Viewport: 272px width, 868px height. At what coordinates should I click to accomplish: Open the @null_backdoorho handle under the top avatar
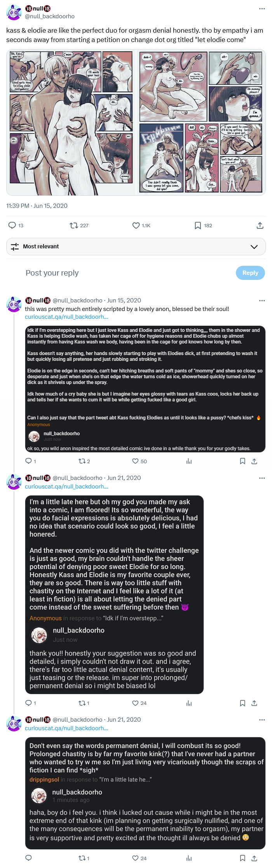point(50,16)
